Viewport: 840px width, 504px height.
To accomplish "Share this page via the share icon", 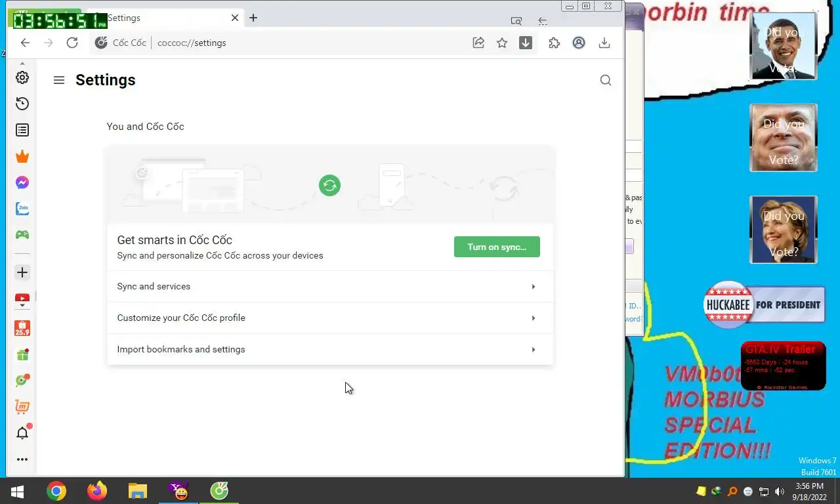I will (478, 43).
